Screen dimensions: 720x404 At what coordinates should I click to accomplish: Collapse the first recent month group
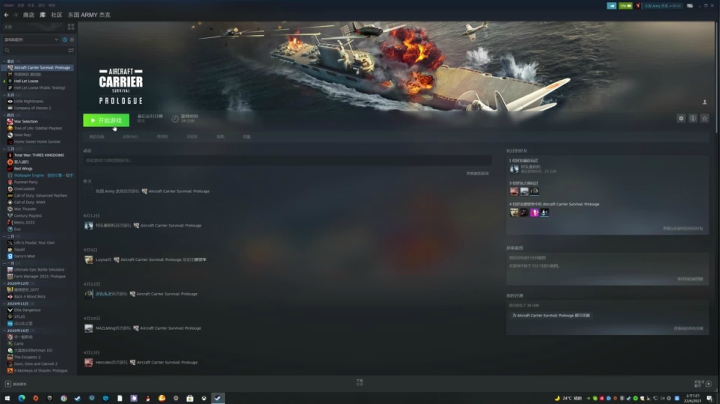coord(5,61)
